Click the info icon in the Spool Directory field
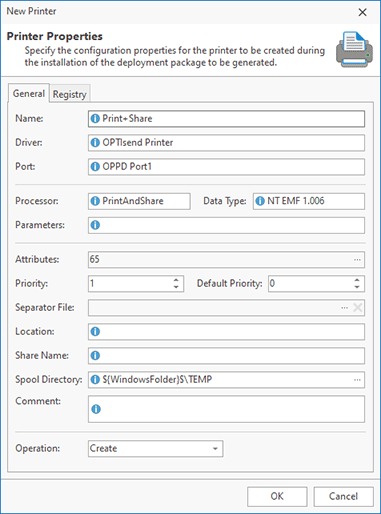This screenshot has width=381, height=514. coord(95,380)
